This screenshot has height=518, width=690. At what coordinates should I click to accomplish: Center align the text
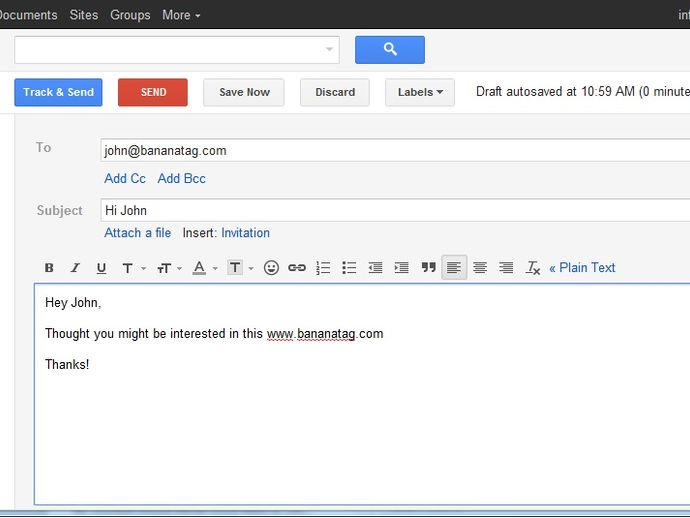click(480, 268)
